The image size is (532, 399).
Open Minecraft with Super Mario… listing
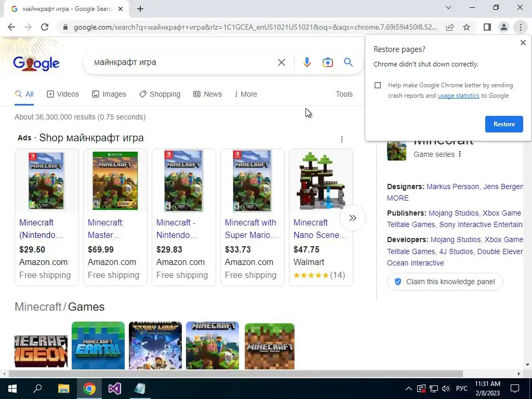coord(252,217)
